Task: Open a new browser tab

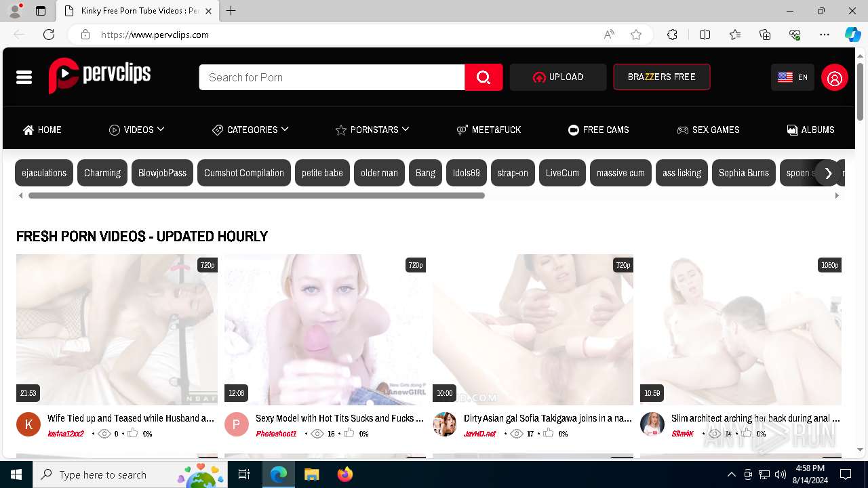Action: pyautogui.click(x=231, y=11)
